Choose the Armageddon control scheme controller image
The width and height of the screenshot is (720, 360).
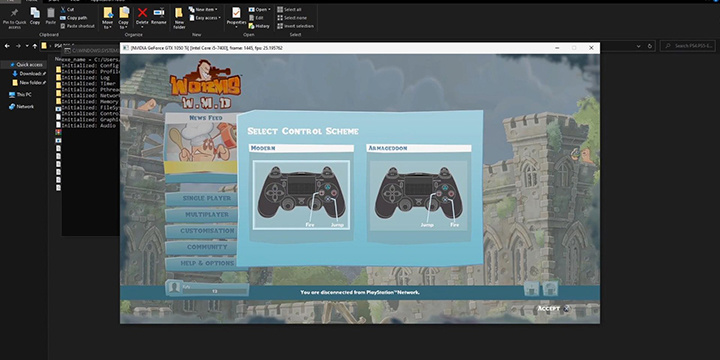[418, 195]
